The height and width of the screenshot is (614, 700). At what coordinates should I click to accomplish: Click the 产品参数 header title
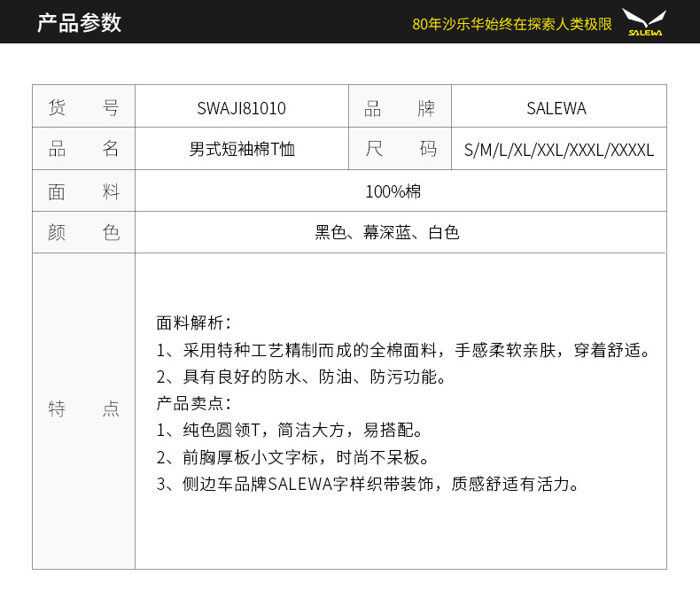(x=79, y=22)
